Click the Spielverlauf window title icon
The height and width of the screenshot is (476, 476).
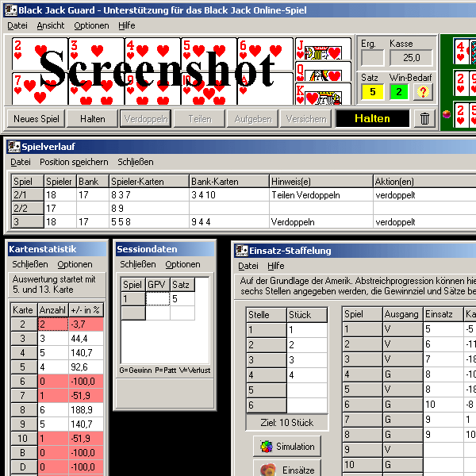(x=13, y=147)
